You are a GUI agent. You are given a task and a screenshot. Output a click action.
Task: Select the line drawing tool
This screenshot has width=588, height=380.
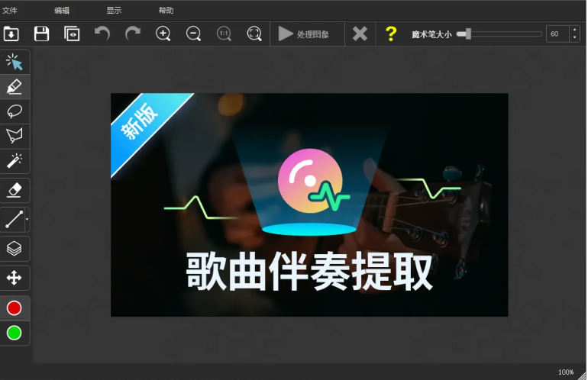click(14, 220)
